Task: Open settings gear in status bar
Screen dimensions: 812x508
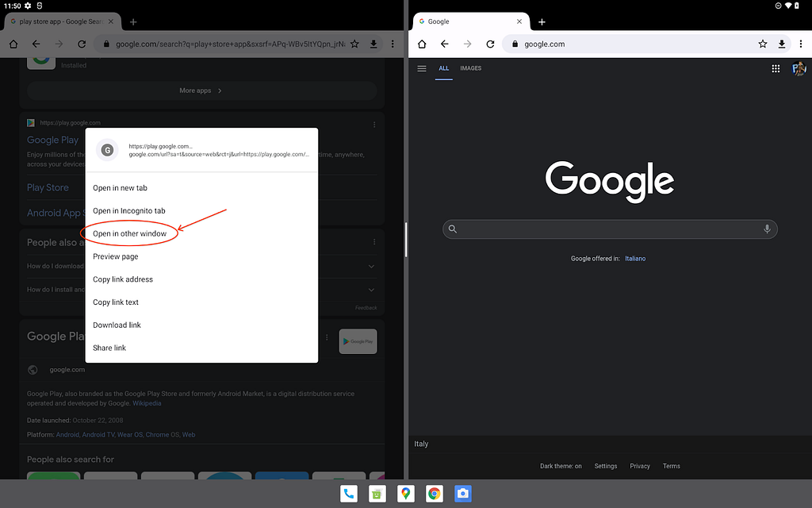Action: [x=28, y=6]
